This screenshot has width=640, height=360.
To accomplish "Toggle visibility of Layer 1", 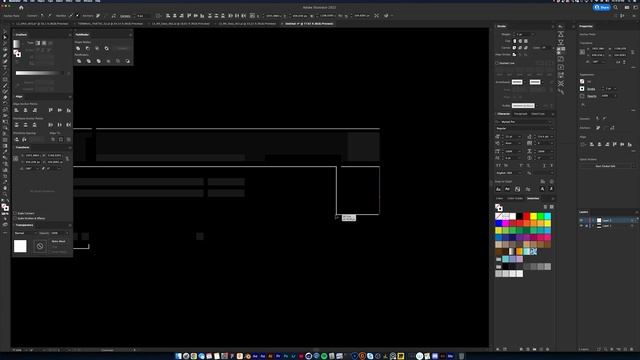I will pos(581,226).
